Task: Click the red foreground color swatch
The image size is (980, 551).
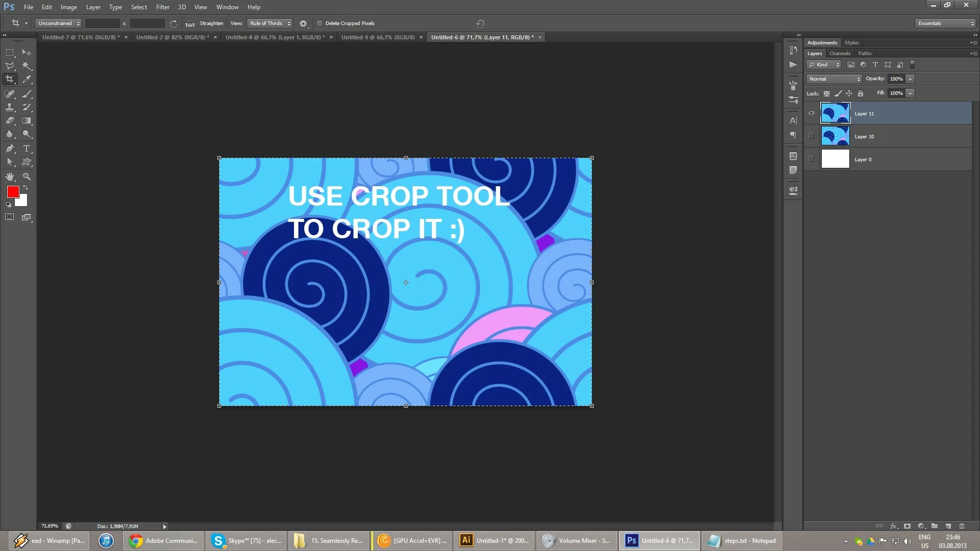Action: coord(13,192)
